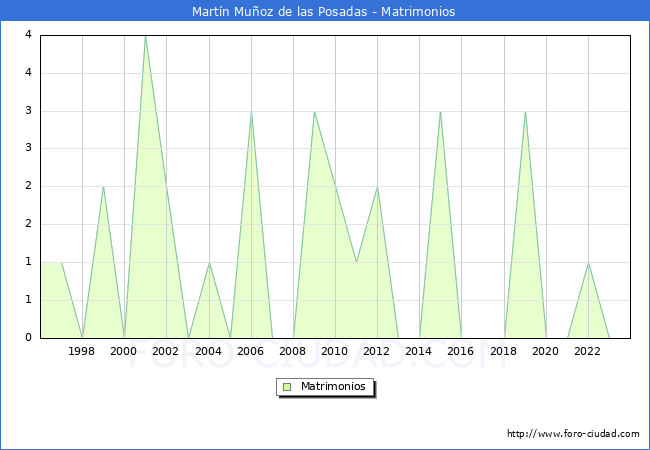Click the 2001 peak at value 4
Screen dimensions: 650x450
pos(145,36)
